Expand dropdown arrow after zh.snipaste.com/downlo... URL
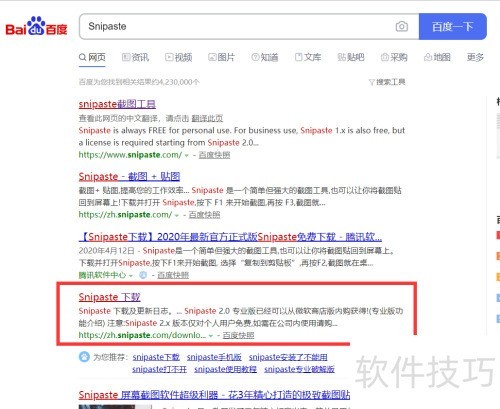Image resolution: width=500 pixels, height=409 pixels. 211,336
